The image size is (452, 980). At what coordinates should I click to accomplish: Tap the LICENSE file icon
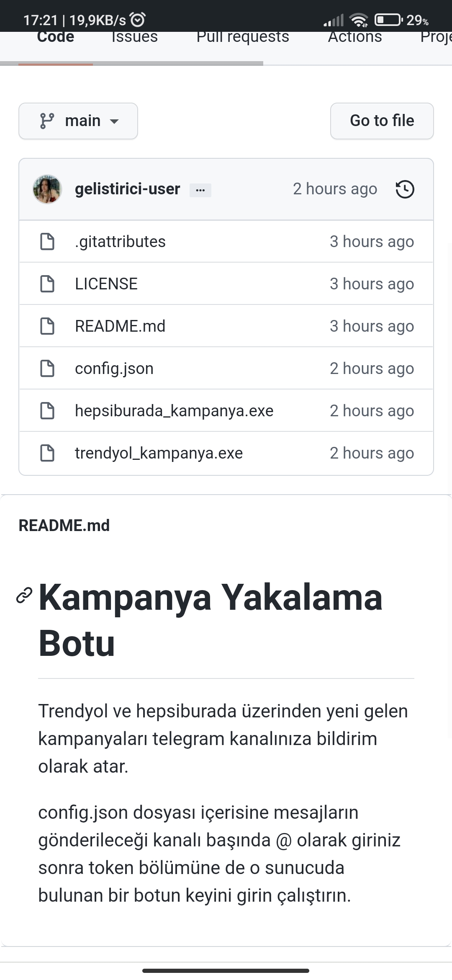click(47, 284)
